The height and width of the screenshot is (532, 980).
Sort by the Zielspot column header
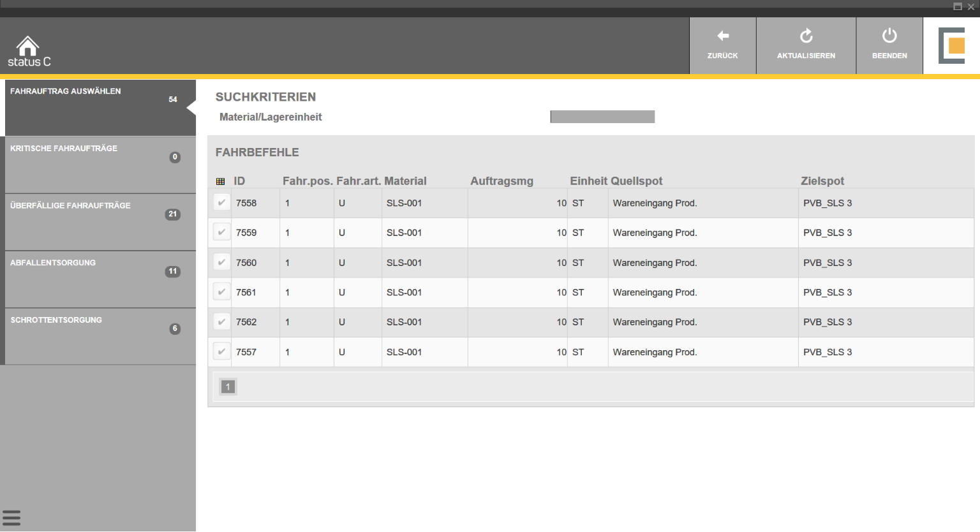pyautogui.click(x=822, y=181)
